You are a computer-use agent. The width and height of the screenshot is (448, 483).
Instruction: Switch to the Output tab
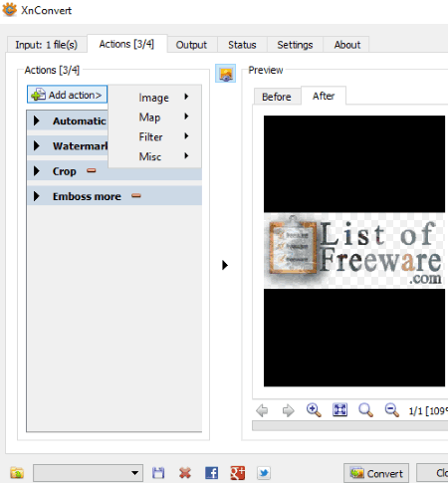(x=191, y=45)
